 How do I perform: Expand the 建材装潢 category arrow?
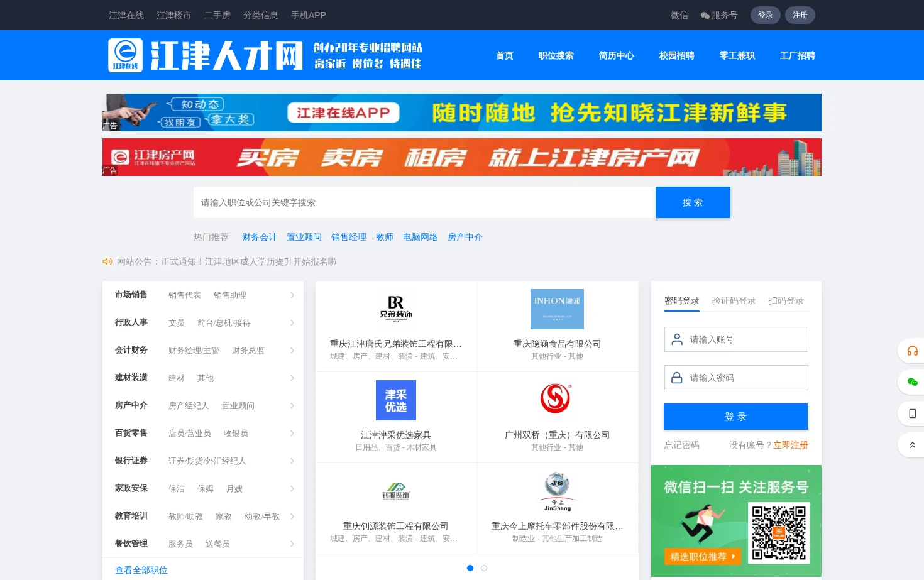[292, 378]
